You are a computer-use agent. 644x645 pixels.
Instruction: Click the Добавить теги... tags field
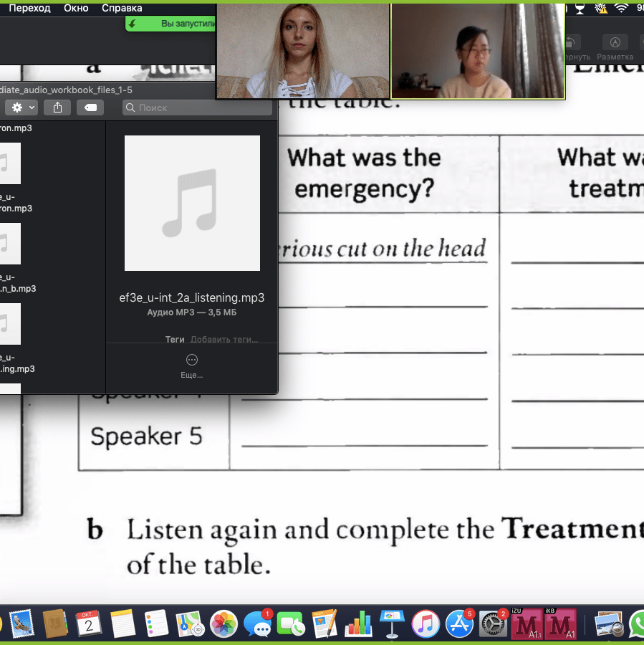224,340
